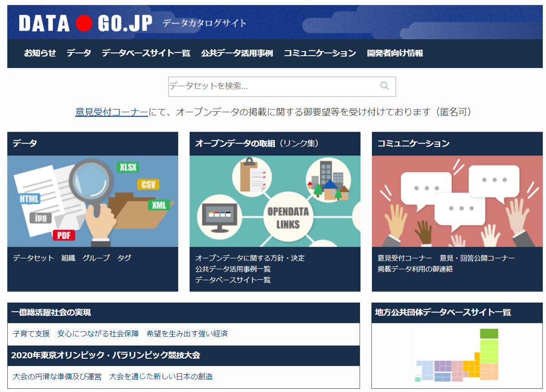Open 大会を通じた新しい日本の創造 link

click(x=161, y=377)
